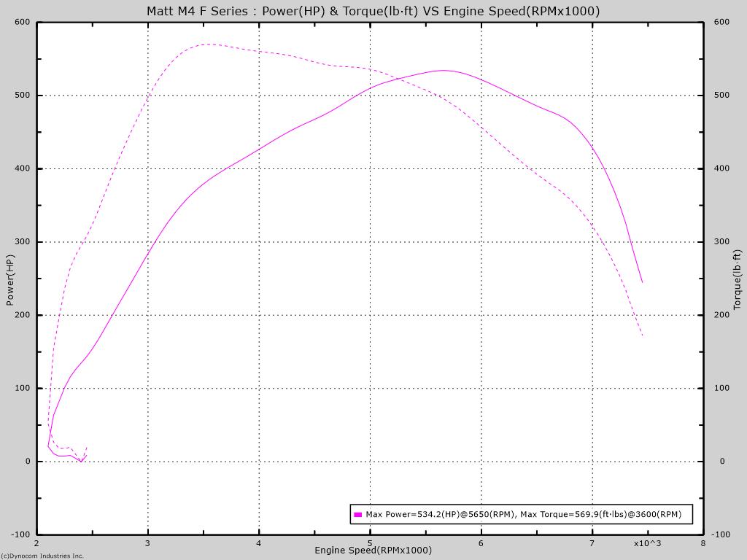747x560 pixels.
Task: Click the peak of the dashed torque curve
Action: click(x=209, y=44)
